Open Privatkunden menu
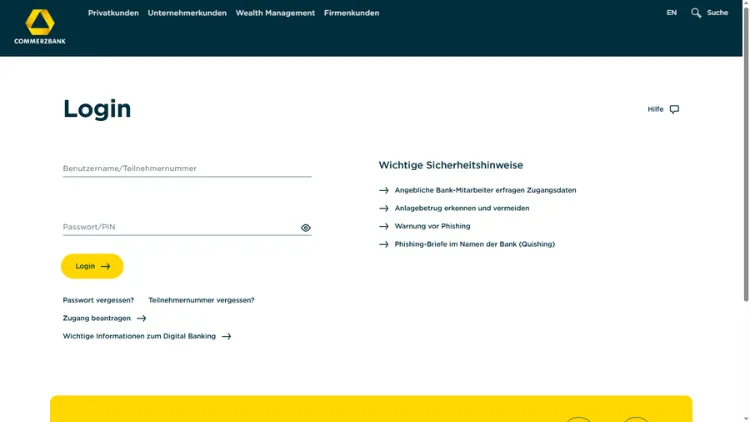 (x=113, y=13)
